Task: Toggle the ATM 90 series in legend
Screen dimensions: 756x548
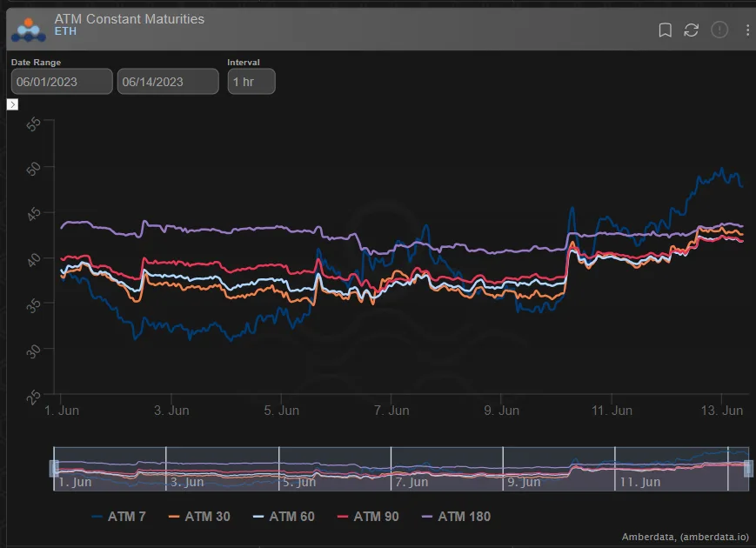Action: [x=368, y=516]
